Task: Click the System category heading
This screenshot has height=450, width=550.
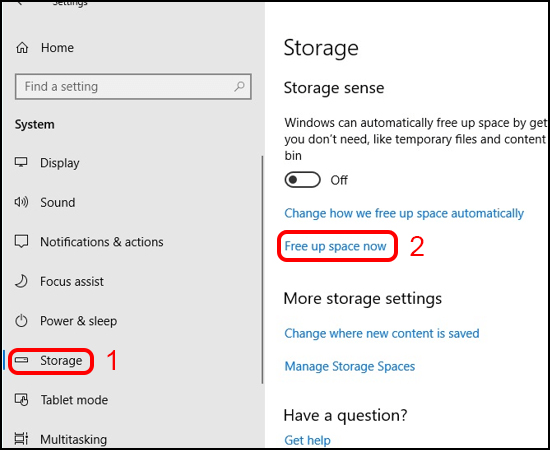Action: (34, 125)
